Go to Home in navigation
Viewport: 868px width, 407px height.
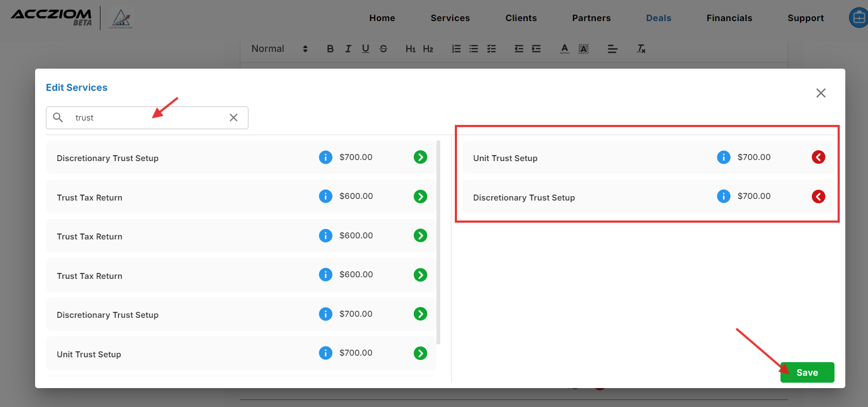(x=382, y=18)
